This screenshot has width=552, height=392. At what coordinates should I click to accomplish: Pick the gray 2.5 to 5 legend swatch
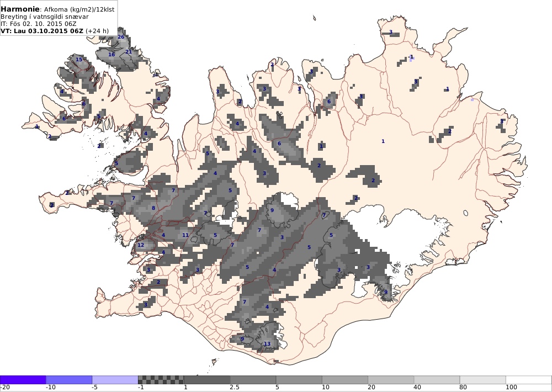point(253,380)
